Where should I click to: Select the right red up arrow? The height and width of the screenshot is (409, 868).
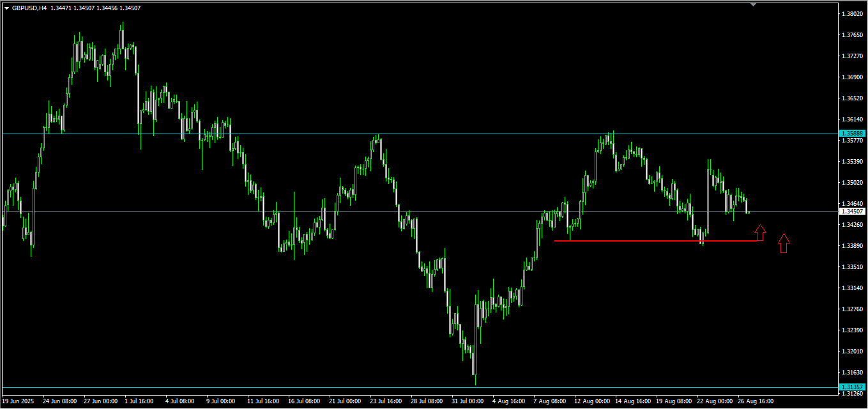[x=784, y=243]
